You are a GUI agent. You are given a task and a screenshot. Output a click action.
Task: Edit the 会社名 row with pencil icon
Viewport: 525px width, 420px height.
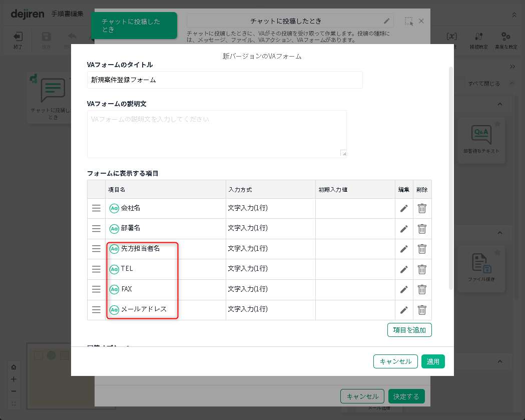tap(404, 208)
